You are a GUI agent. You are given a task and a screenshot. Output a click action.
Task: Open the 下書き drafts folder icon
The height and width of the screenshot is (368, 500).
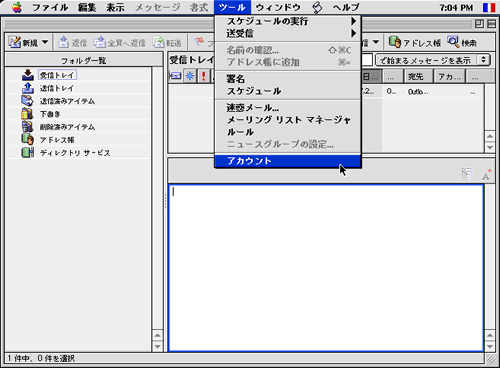coord(27,114)
